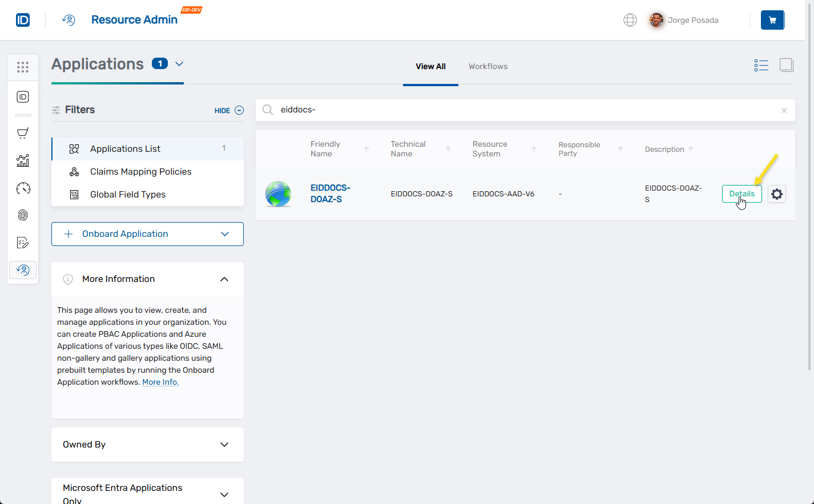Expand the Applications title dropdown chevron
The height and width of the screenshot is (504, 814).
click(179, 64)
